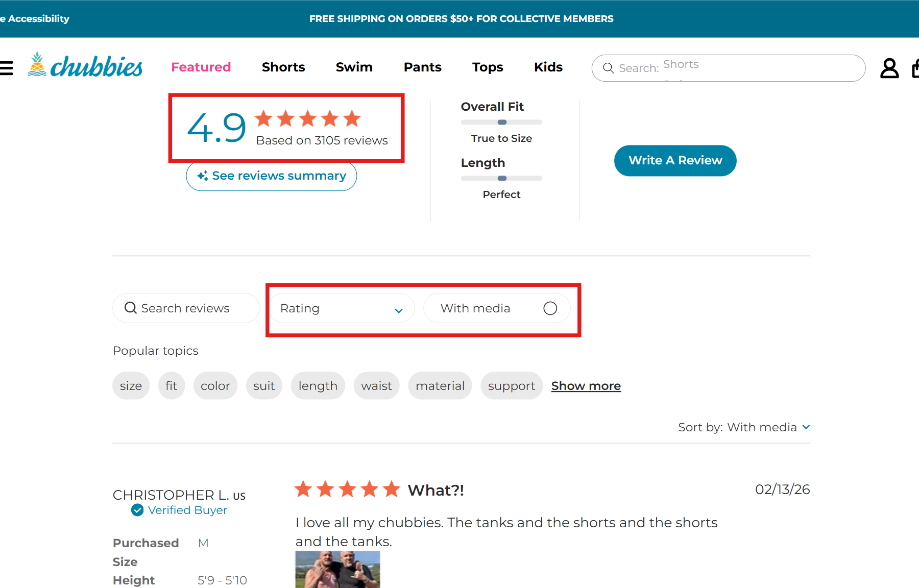
Task: Click the Verified Buyer checkmark badge
Action: click(x=137, y=510)
